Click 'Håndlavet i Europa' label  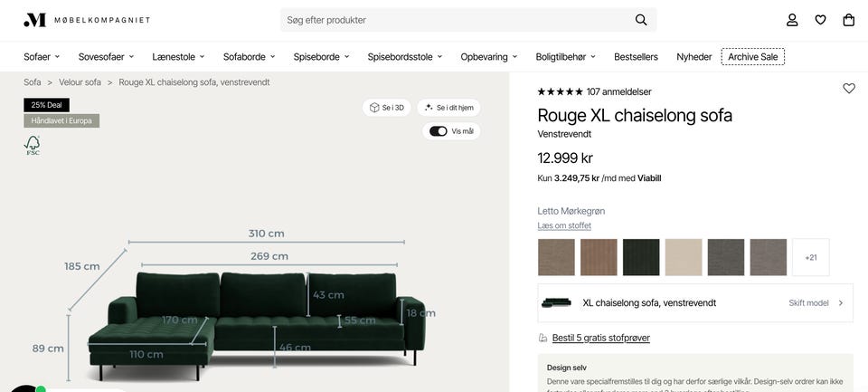61,121
